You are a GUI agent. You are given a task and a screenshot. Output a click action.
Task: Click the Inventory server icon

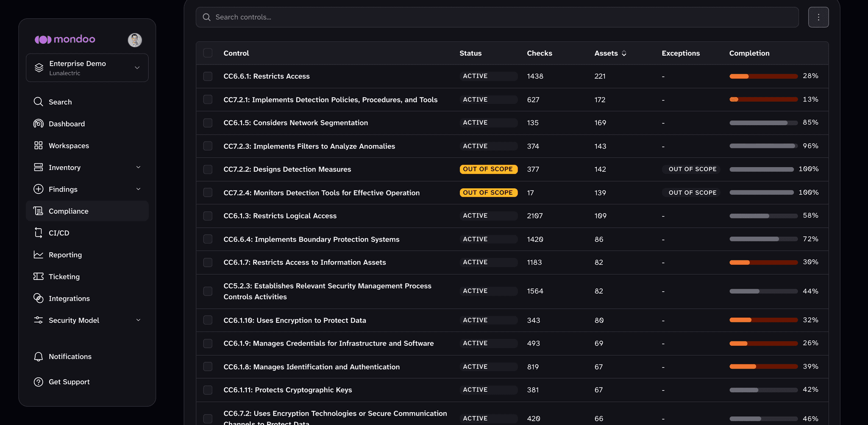pyautogui.click(x=39, y=167)
